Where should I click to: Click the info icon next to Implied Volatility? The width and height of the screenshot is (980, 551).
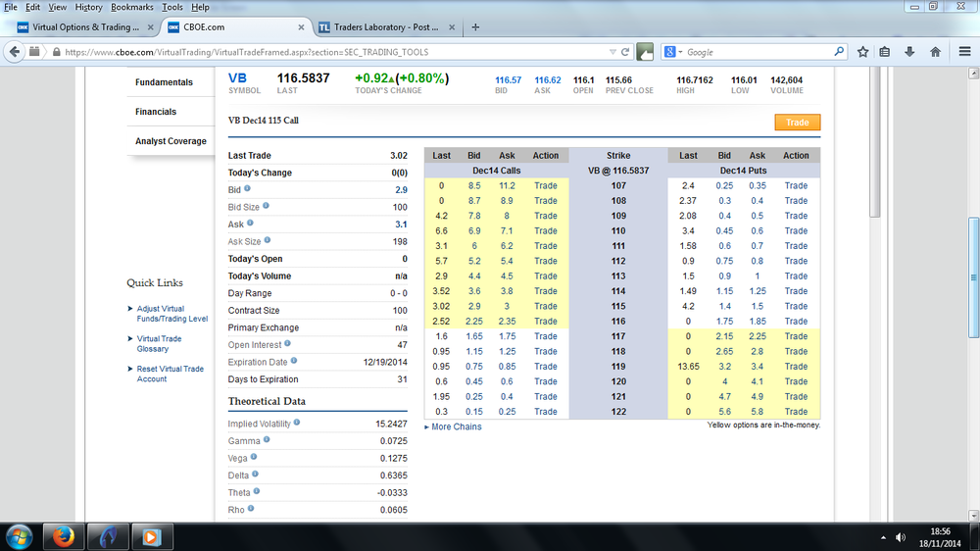(x=297, y=423)
